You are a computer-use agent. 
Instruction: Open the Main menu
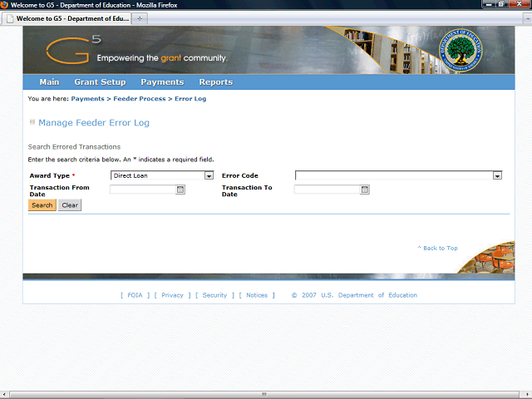pos(49,82)
